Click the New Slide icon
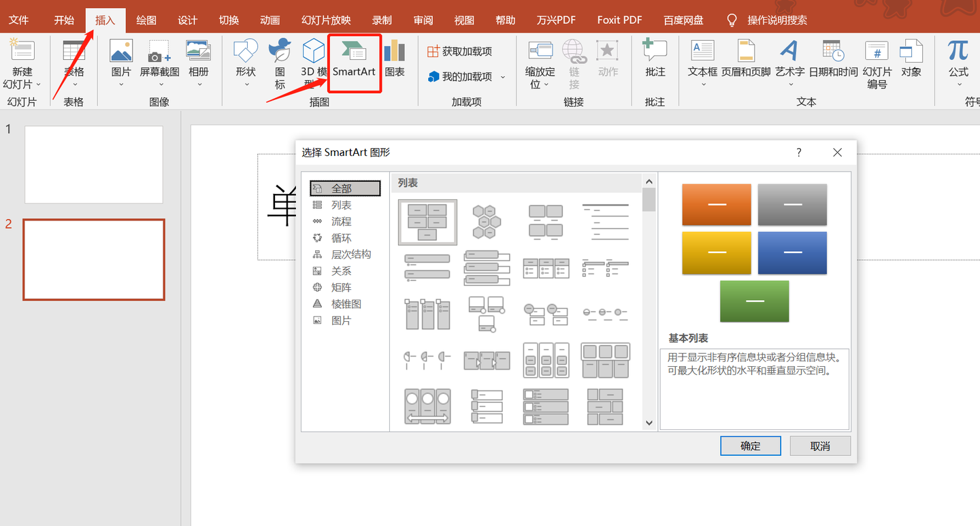Screen dimensions: 980x526 point(22,50)
